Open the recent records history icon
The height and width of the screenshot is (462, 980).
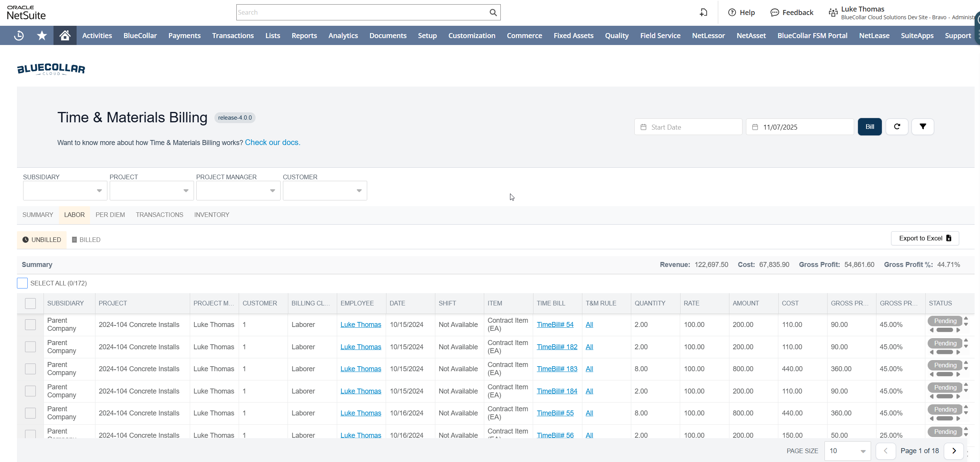(x=19, y=35)
